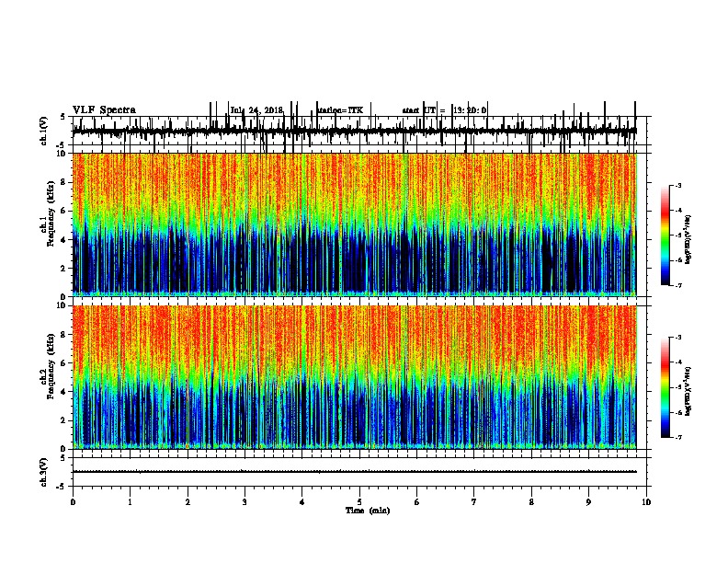Click the "9" tick on the time axis
The image size is (728, 563).
pos(588,502)
